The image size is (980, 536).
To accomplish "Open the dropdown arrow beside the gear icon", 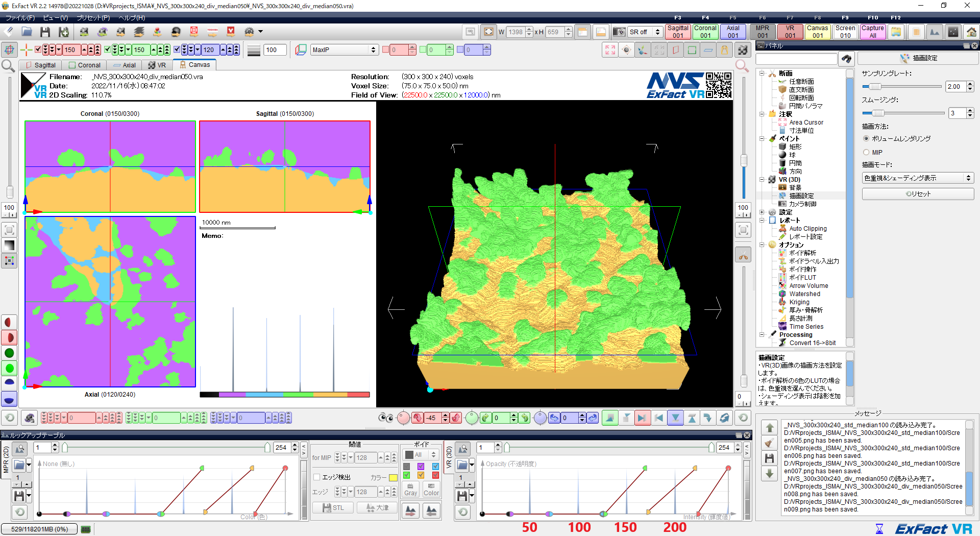I will click(x=260, y=32).
